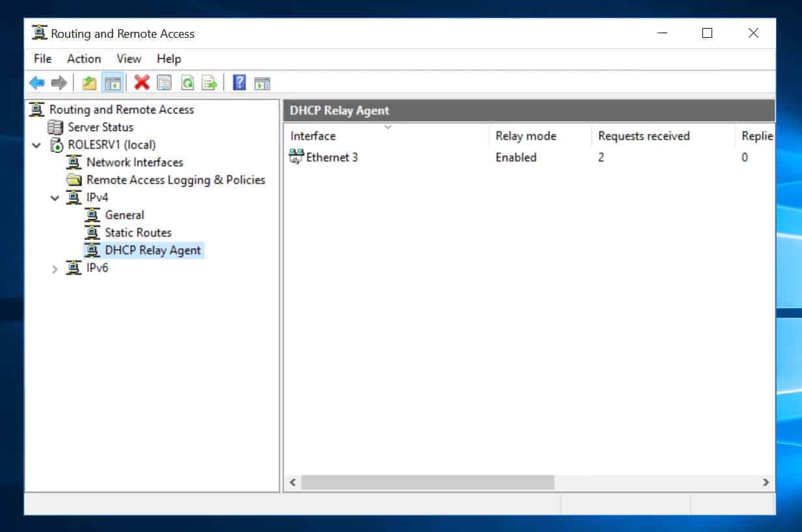Click the horizontal scrollbar thumb
The width and height of the screenshot is (802, 532).
[427, 483]
